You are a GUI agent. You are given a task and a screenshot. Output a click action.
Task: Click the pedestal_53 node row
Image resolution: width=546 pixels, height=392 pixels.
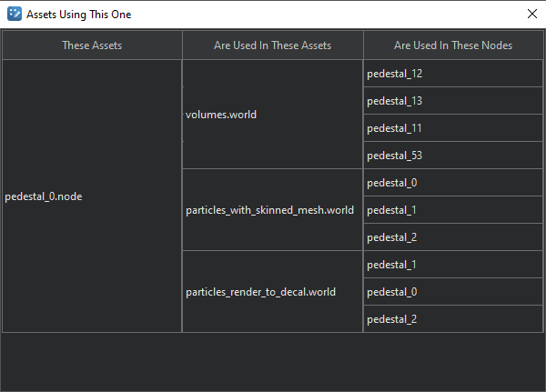pos(395,156)
